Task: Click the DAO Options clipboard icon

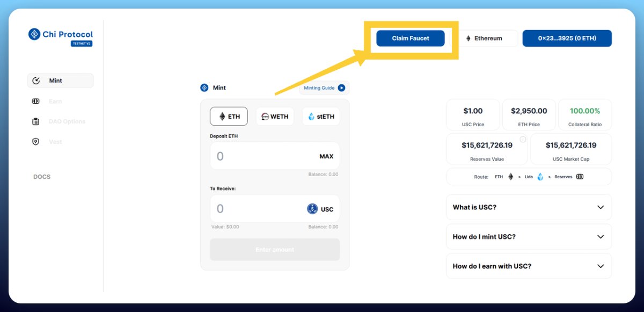Action: (36, 121)
